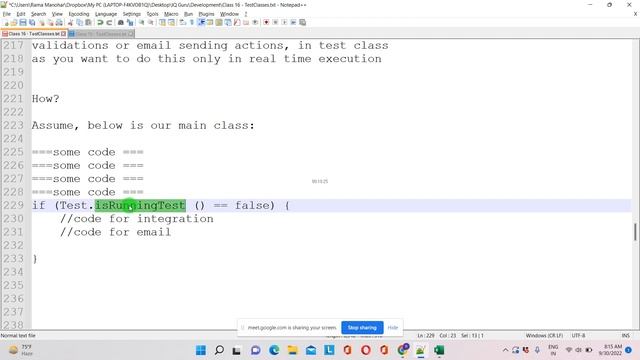640x360 pixels.
Task: Open the Search menu
Action: (x=38, y=14)
